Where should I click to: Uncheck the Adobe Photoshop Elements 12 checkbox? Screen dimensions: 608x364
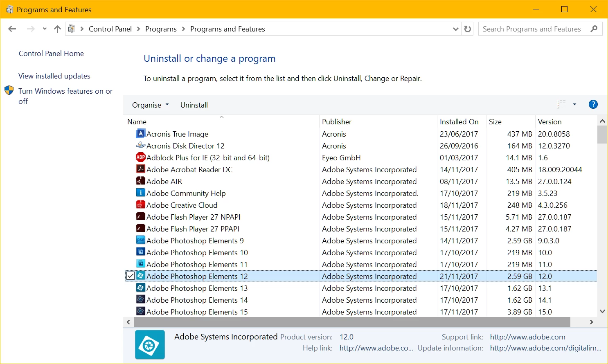(130, 276)
